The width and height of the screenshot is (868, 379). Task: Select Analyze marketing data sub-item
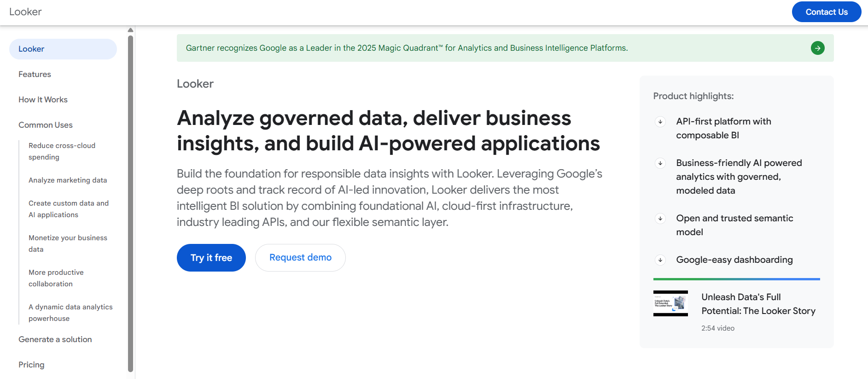point(68,180)
